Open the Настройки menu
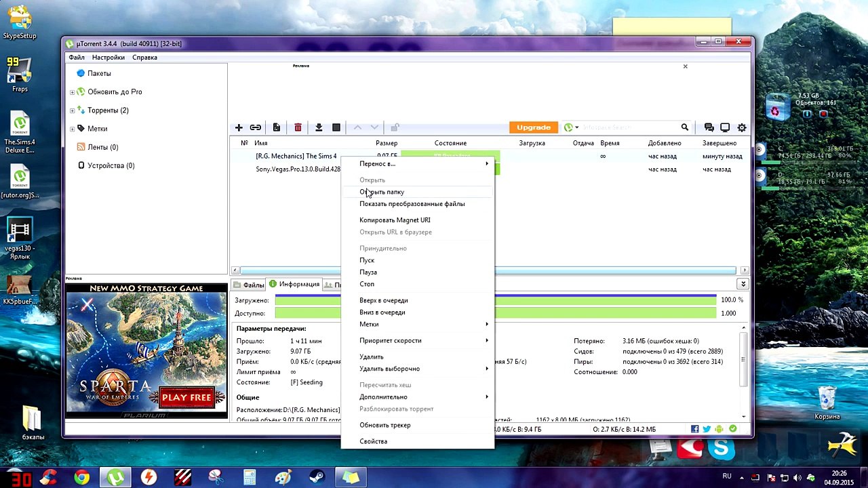The height and width of the screenshot is (488, 868). 108,58
